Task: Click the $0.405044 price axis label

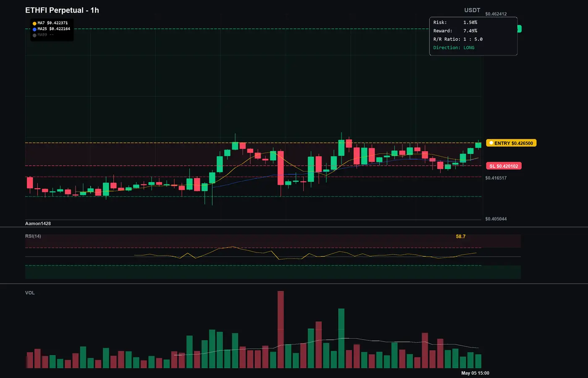Action: tap(496, 219)
